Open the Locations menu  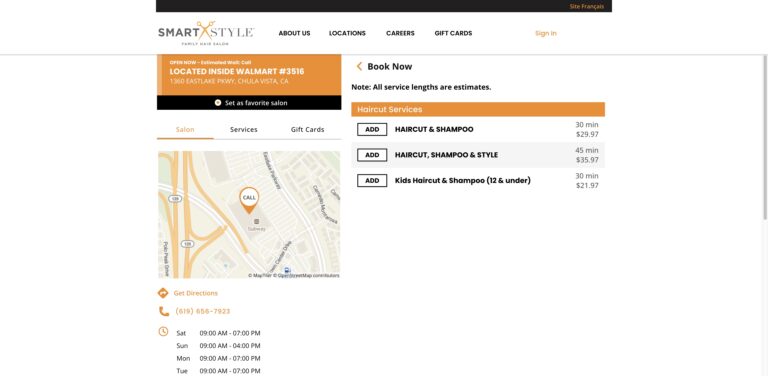(347, 33)
